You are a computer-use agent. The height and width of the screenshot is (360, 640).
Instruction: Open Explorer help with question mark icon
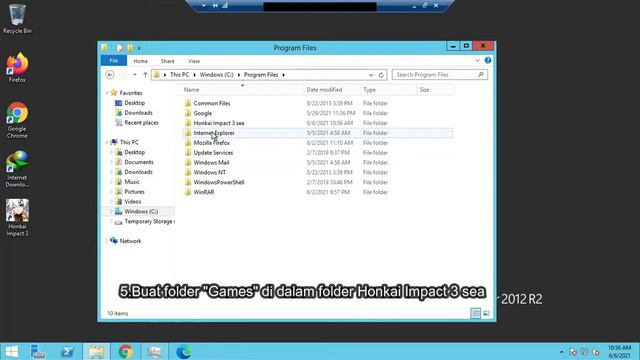coord(488,60)
